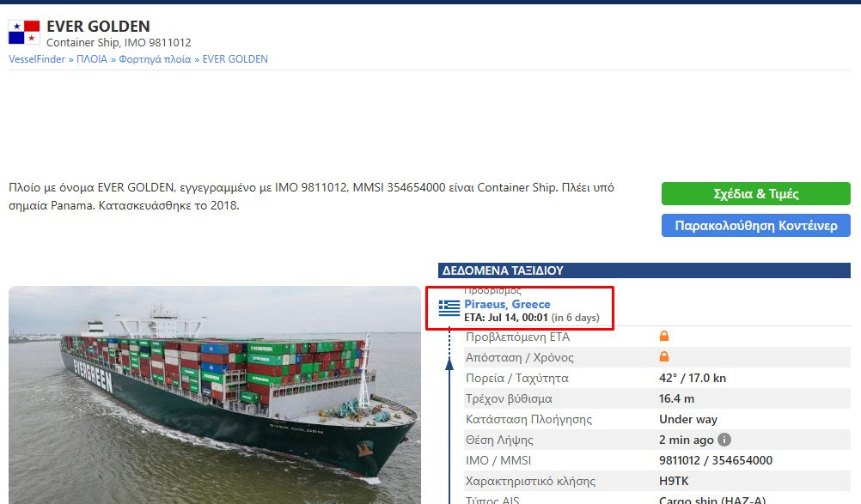Viewport: 861px width, 504px height.
Task: Click the Κατάσταση Πλοήγησης row label
Action: coord(528,420)
